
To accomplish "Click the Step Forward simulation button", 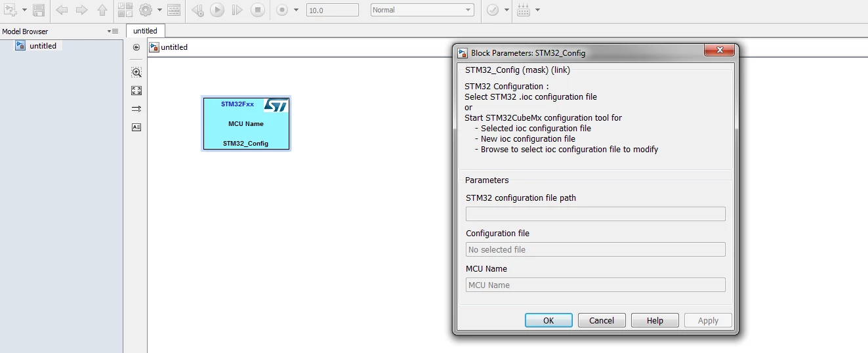I will [238, 10].
